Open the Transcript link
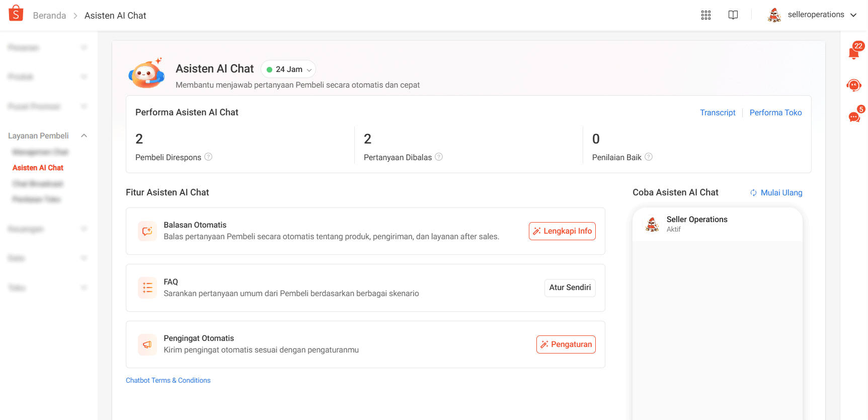Image resolution: width=868 pixels, height=420 pixels. click(718, 113)
